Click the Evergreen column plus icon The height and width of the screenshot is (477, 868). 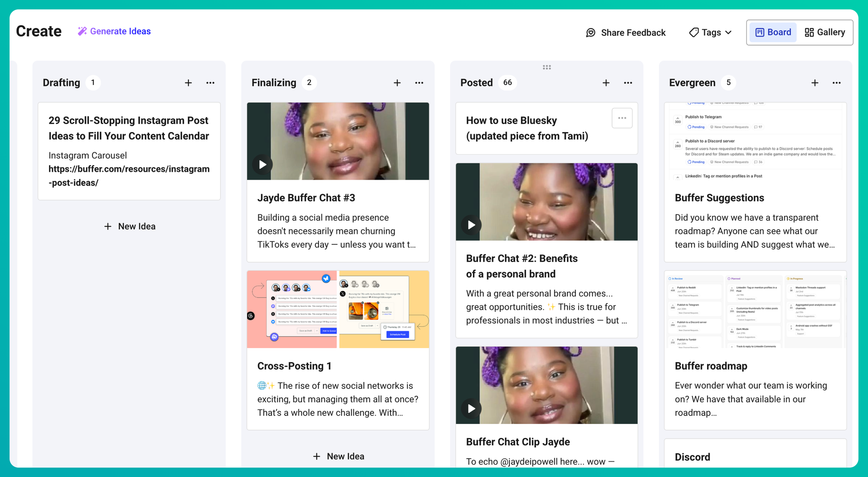pos(815,83)
